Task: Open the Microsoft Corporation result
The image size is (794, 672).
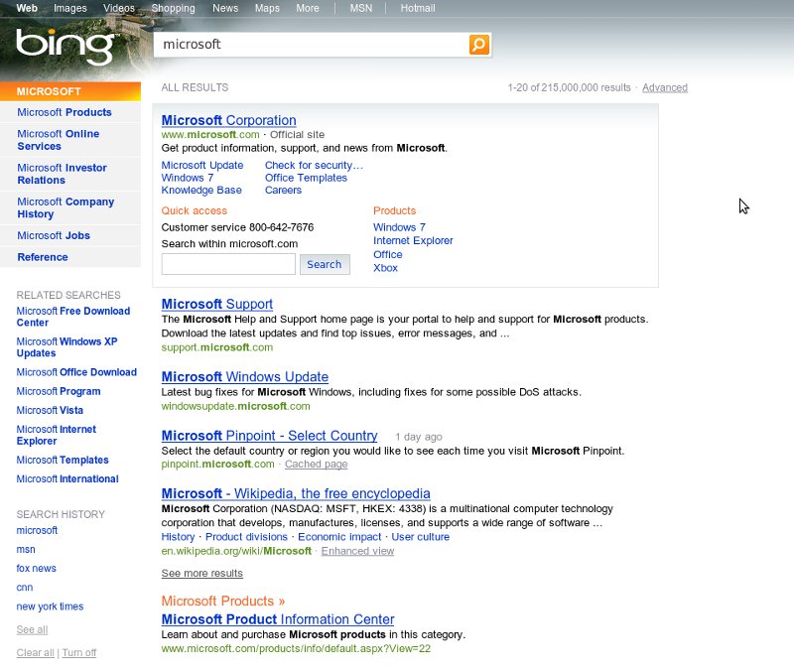Action: [x=228, y=120]
